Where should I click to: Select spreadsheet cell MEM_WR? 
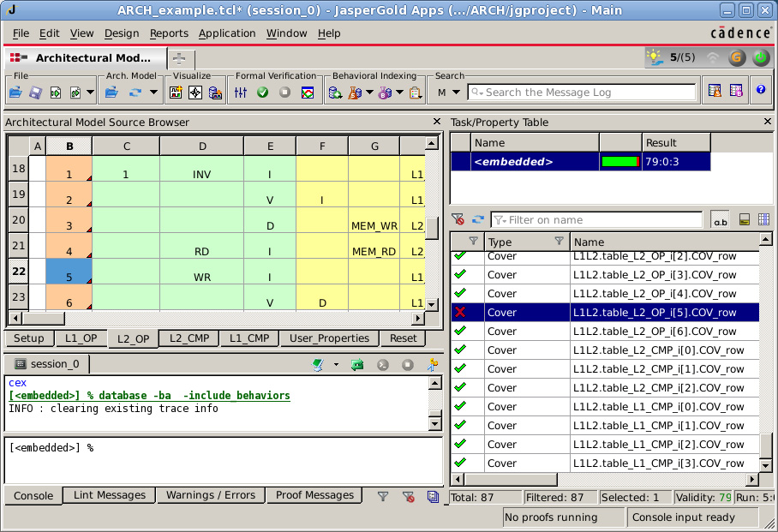click(374, 220)
